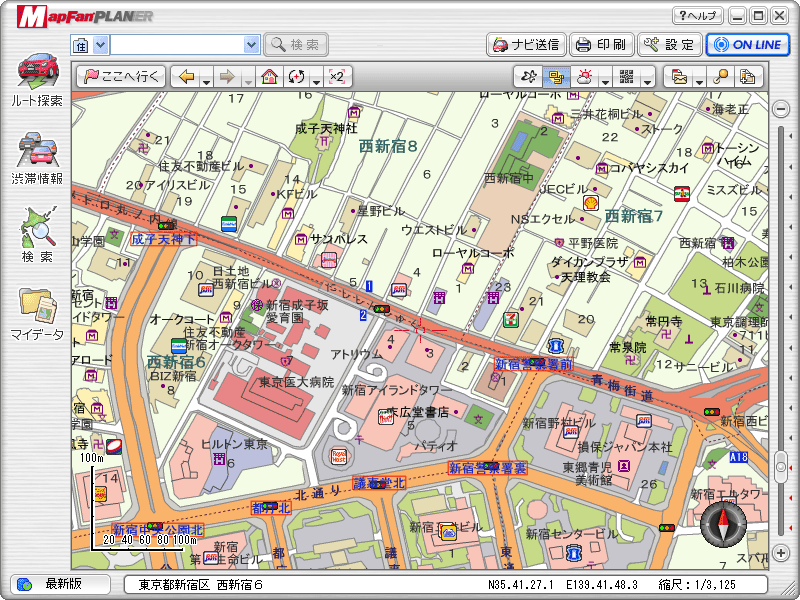Click the A18 subway exit marker

tap(738, 457)
